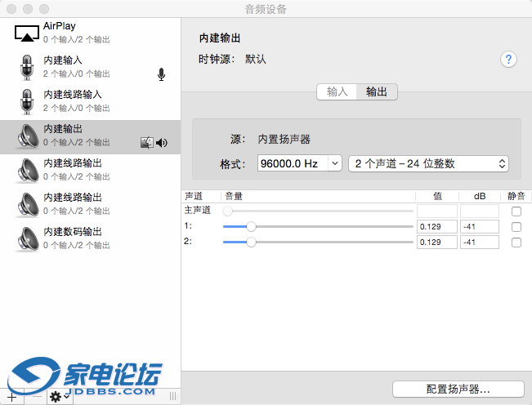Select the AirPlay device row
The height and width of the screenshot is (405, 532).
(90, 33)
